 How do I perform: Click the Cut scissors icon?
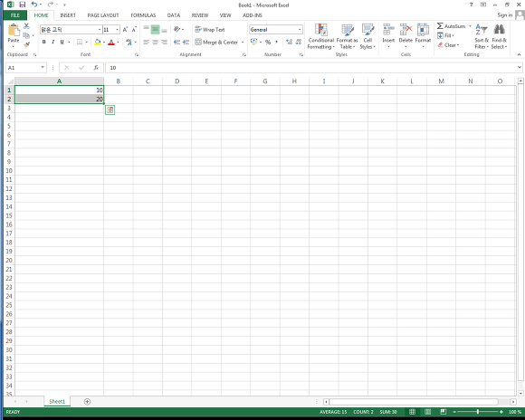pos(27,26)
